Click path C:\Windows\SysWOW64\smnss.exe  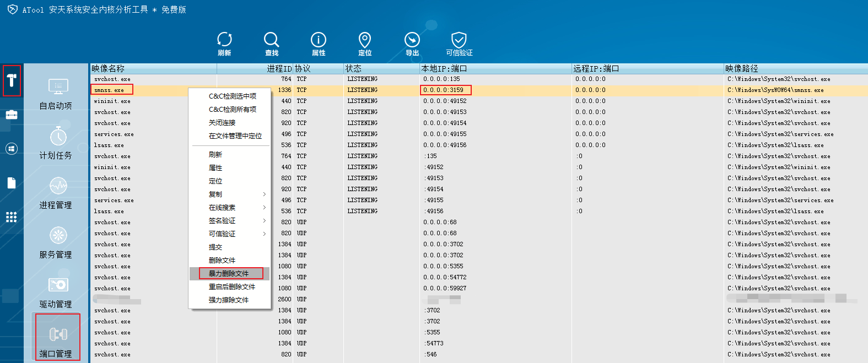click(x=775, y=90)
